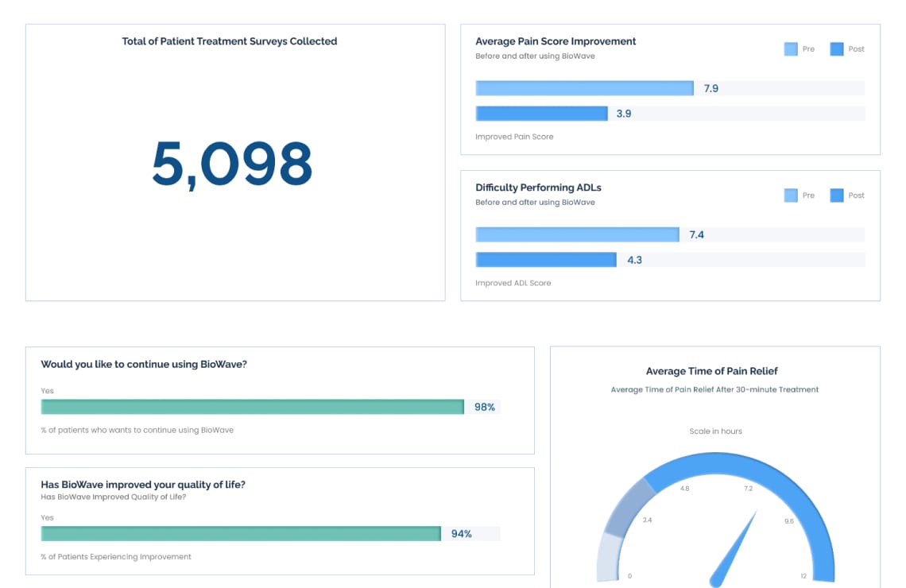Click the 7.9 value label
Image resolution: width=906 pixels, height=588 pixels.
click(710, 89)
